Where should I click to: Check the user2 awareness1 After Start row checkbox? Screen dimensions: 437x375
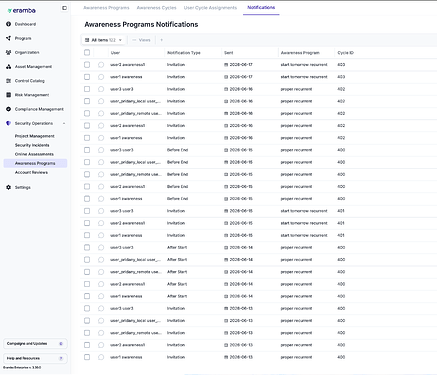tap(87, 284)
